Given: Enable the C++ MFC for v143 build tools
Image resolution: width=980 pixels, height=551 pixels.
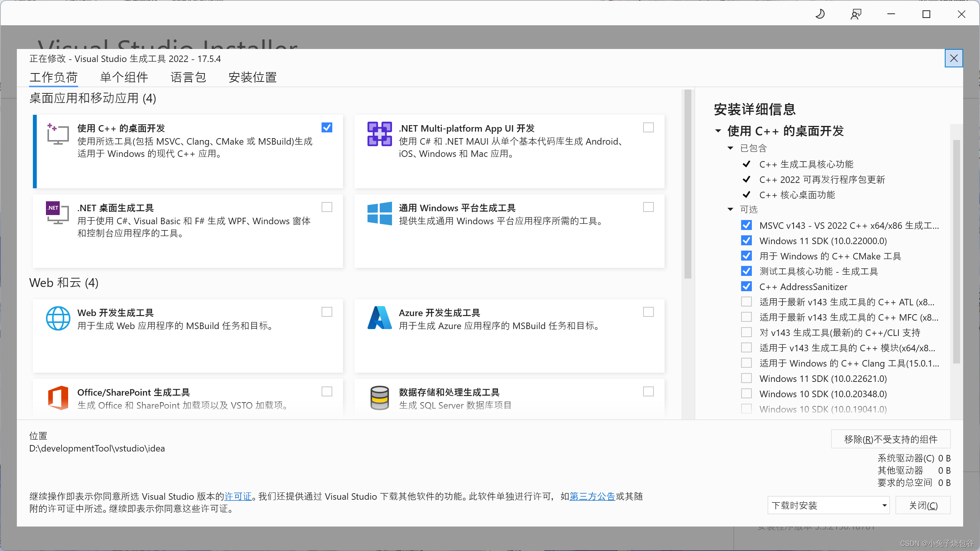Looking at the screenshot, I should click(x=746, y=317).
